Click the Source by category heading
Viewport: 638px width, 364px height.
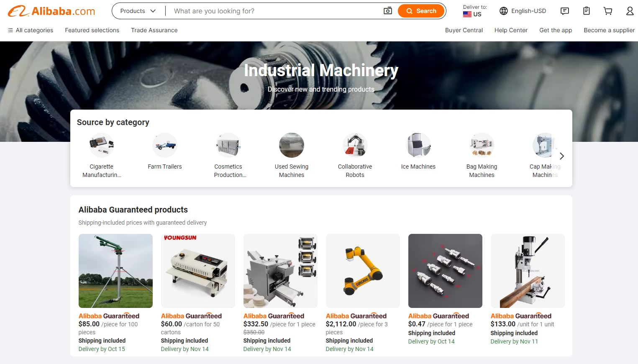pyautogui.click(x=113, y=122)
